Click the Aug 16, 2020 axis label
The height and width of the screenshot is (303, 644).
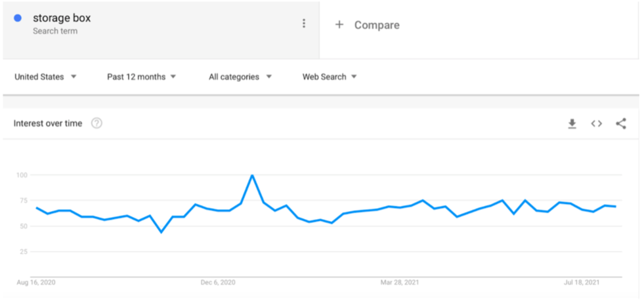(36, 283)
